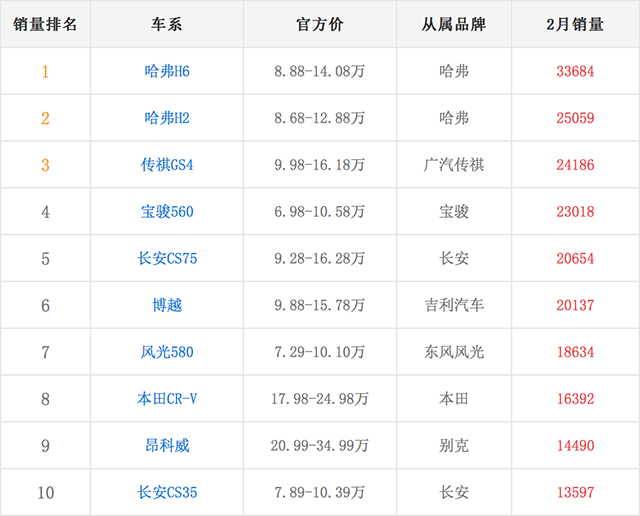Click the 车系 column header
The image size is (640, 516).
167,25
